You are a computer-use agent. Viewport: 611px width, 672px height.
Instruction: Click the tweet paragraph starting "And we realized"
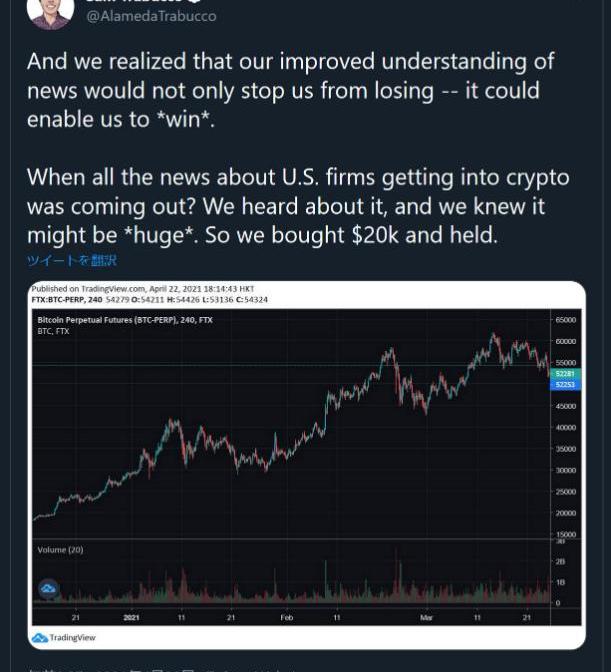pos(290,90)
